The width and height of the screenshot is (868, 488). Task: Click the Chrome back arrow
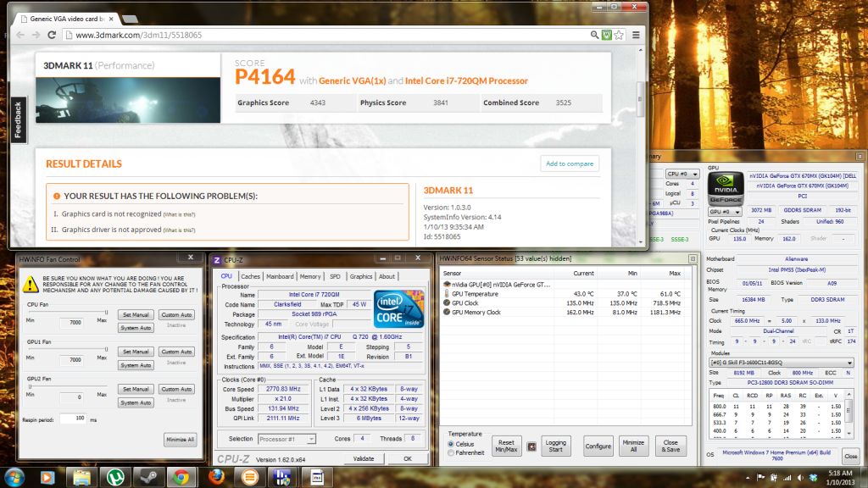click(20, 35)
